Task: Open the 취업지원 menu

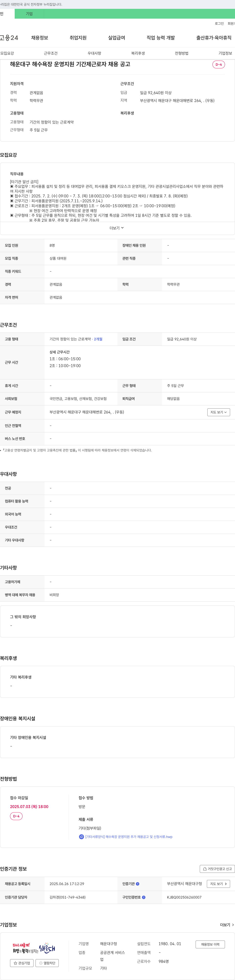Action: click(78, 38)
